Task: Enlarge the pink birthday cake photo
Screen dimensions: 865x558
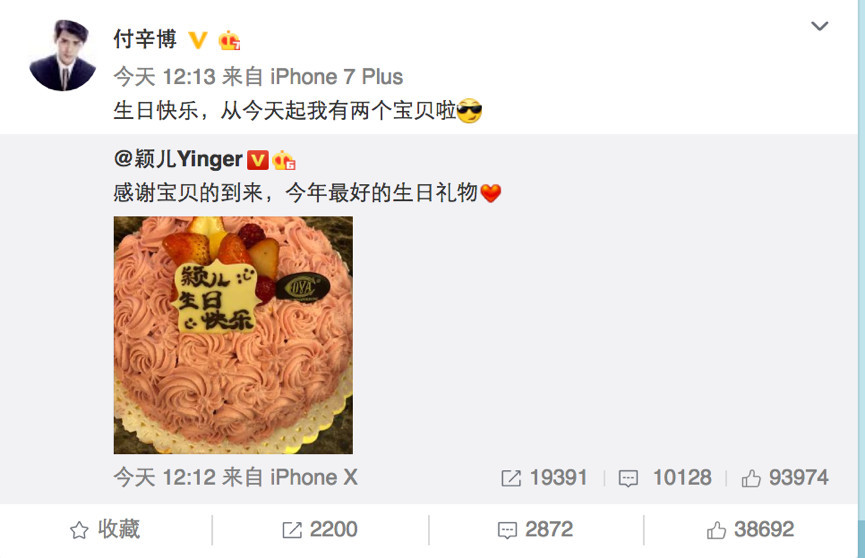Action: click(233, 335)
